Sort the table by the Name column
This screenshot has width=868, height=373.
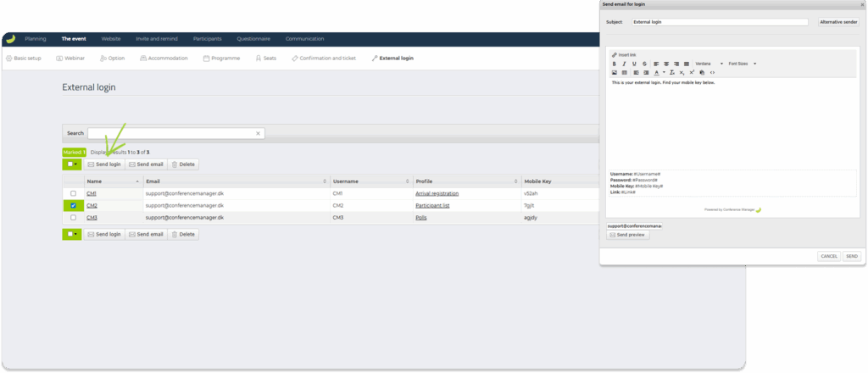[x=110, y=181]
